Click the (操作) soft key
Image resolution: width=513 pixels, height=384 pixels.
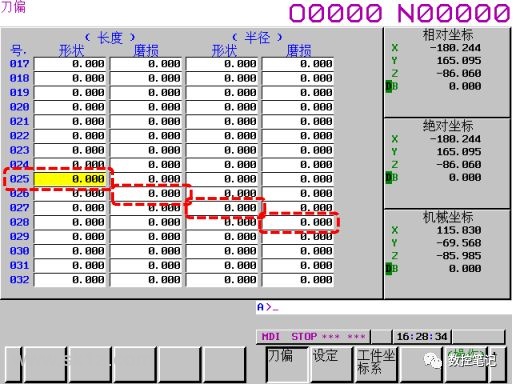[466, 364]
